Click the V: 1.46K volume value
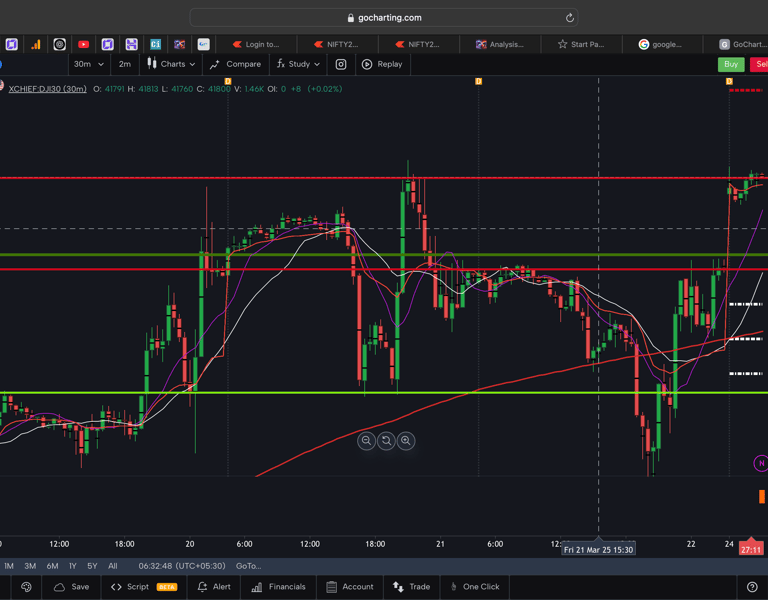This screenshot has height=600, width=768. 249,89
